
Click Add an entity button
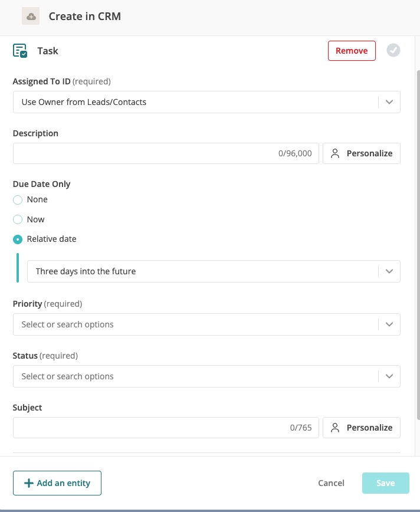tap(57, 483)
